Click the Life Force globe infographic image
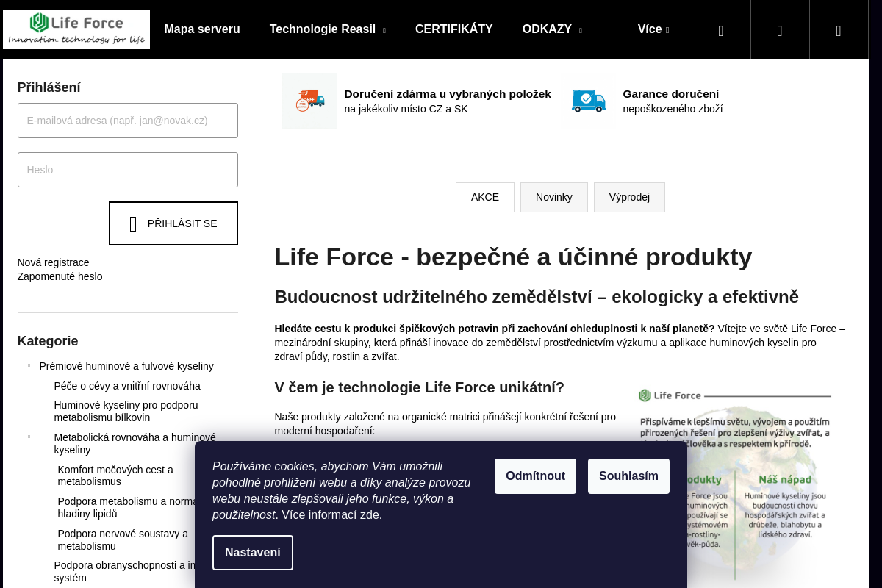The image size is (882, 588). 735,485
